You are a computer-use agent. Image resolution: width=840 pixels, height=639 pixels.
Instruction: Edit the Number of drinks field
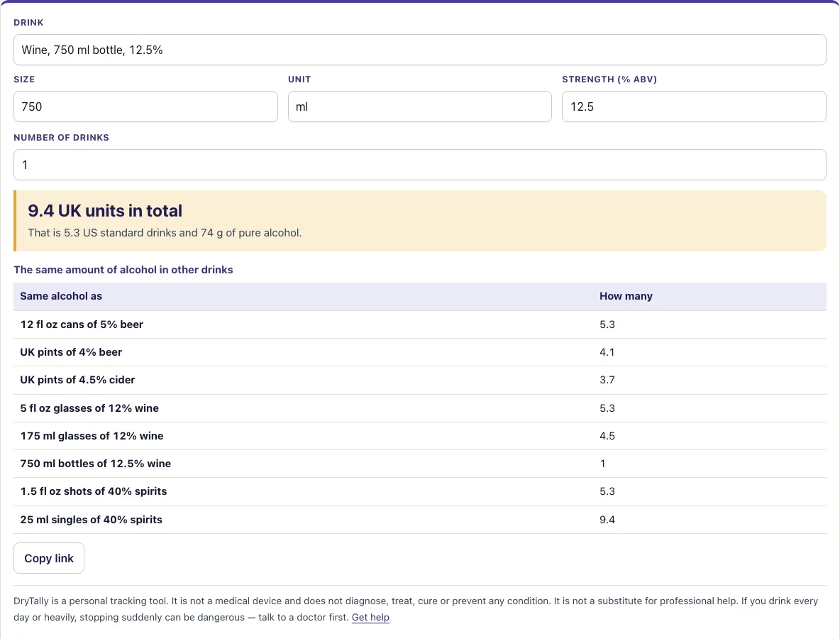coord(419,165)
